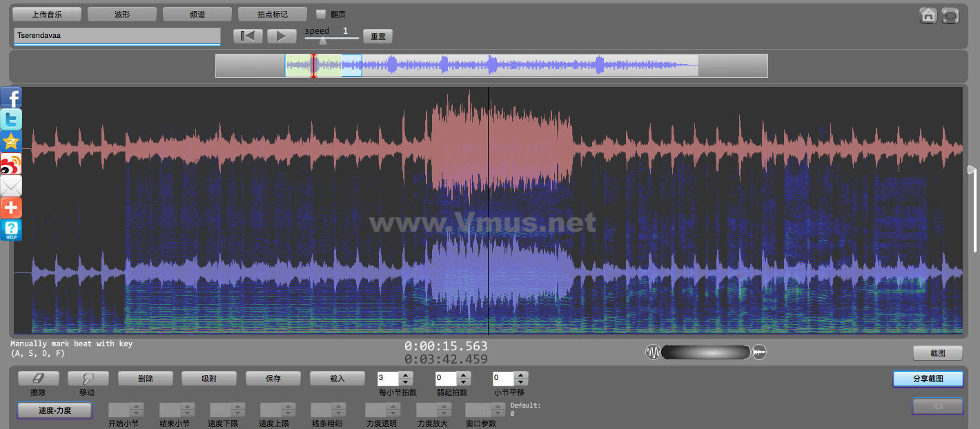Select the move (移动) tool
Viewport: 980px width, 429px height.
(88, 379)
